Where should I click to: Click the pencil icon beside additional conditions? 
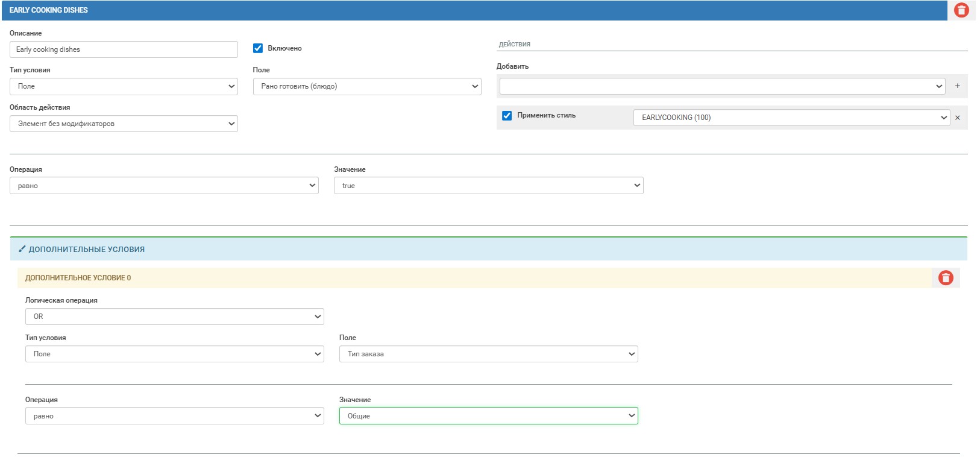click(x=22, y=249)
